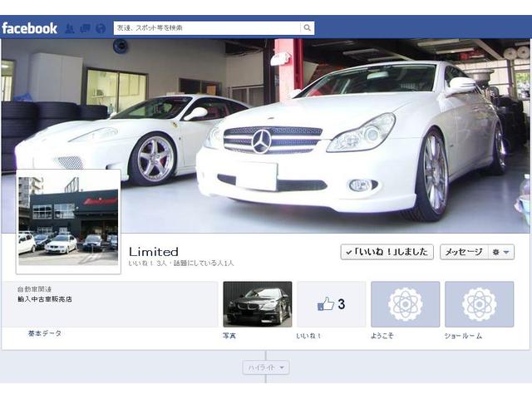The width and height of the screenshot is (532, 399).
Task: Click the いいね！ label under likes
Action: [308, 336]
